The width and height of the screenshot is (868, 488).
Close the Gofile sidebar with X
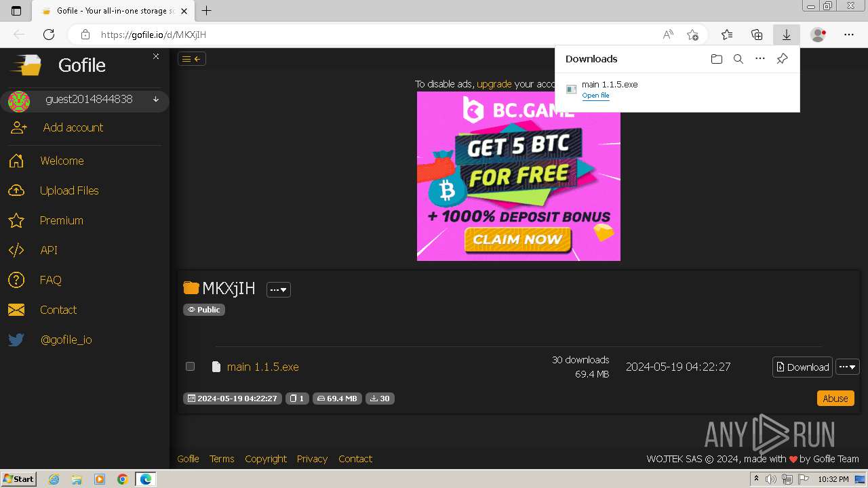click(156, 56)
